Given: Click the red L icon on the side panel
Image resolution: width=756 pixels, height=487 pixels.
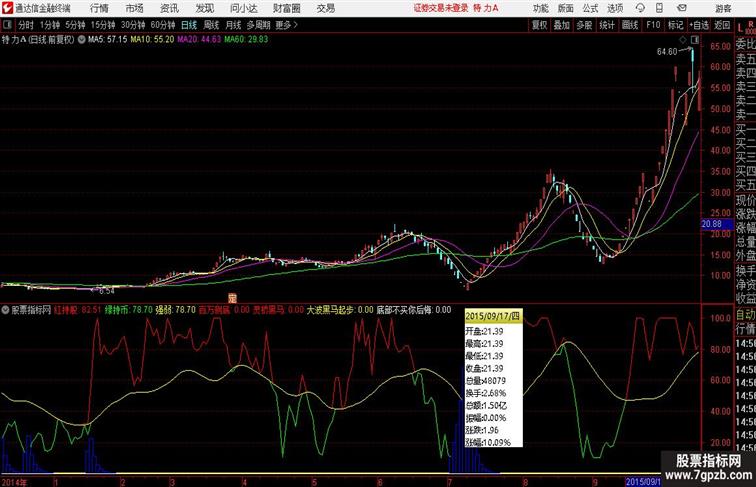Looking at the screenshot, I should (x=741, y=28).
